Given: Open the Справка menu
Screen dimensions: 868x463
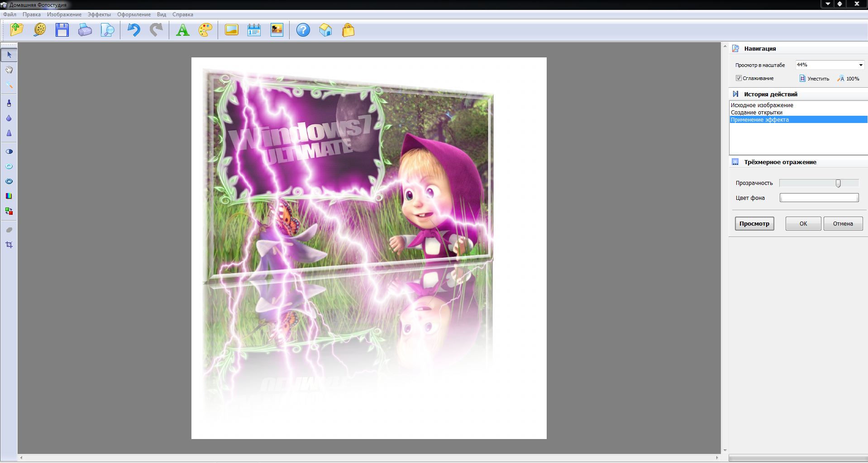Looking at the screenshot, I should [183, 14].
